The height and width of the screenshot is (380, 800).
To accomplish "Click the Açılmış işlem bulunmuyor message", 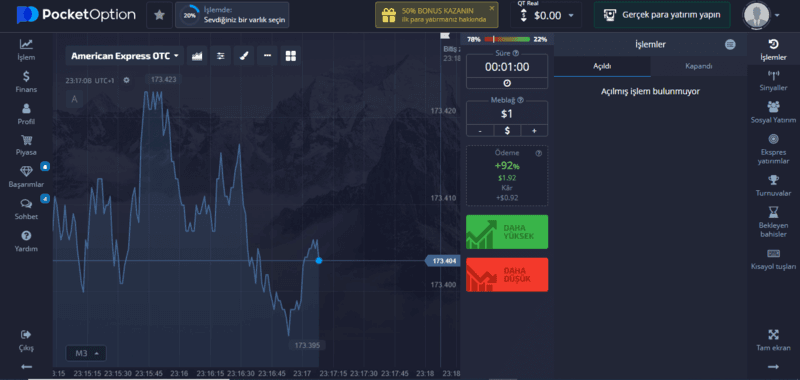I will click(x=650, y=91).
